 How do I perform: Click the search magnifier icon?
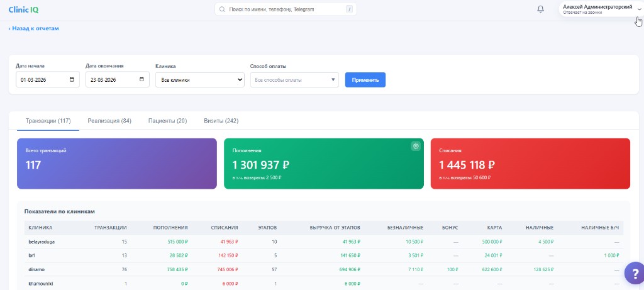[x=223, y=9]
